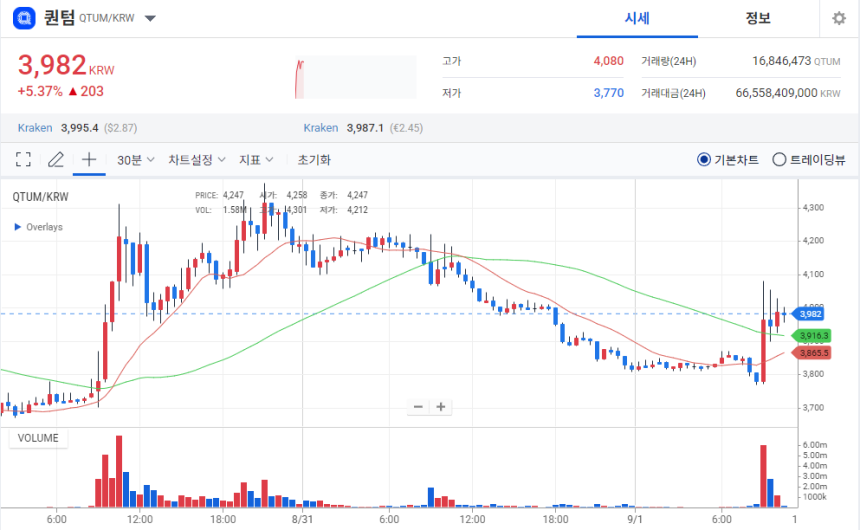Click the 초기화 reset button
This screenshot has height=530, width=860.
(x=314, y=160)
